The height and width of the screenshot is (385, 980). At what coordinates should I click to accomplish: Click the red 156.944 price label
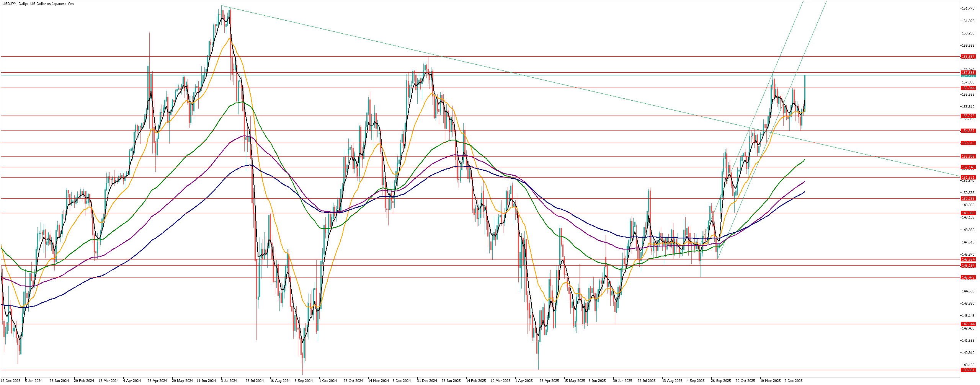pos(968,88)
